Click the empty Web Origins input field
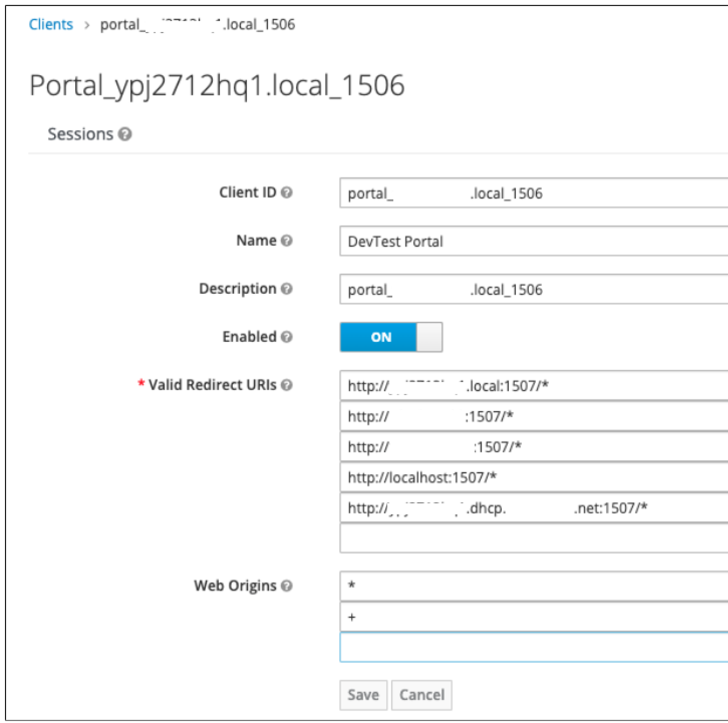728x723 pixels. coord(533,647)
